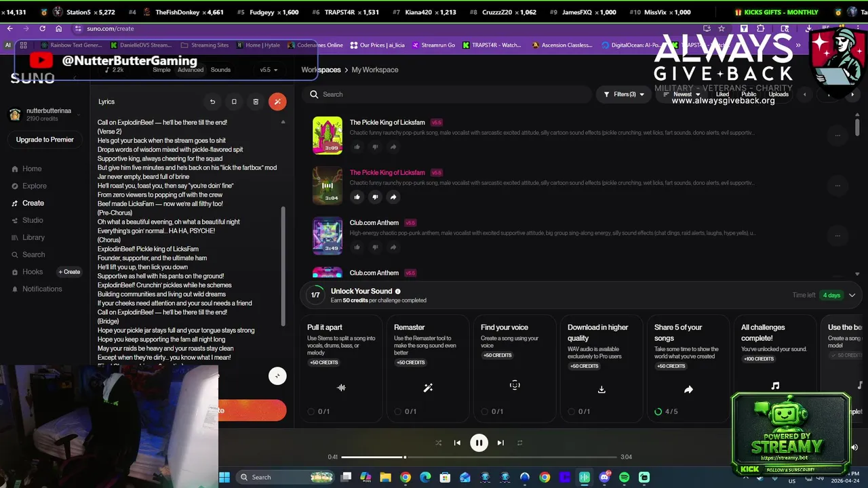Viewport: 868px width, 488px height.
Task: Toggle the Liked filter
Action: pyautogui.click(x=723, y=94)
